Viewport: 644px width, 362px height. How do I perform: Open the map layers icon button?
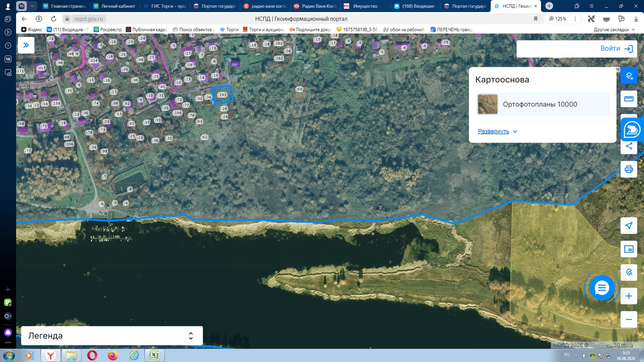[629, 76]
